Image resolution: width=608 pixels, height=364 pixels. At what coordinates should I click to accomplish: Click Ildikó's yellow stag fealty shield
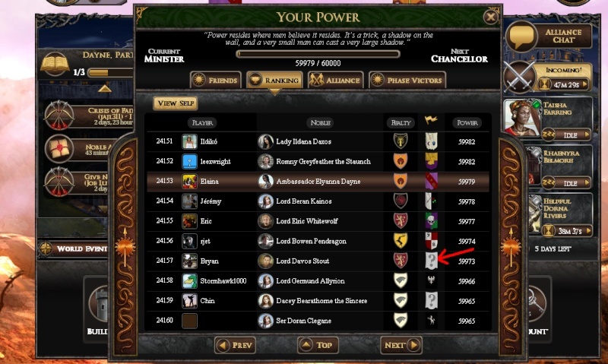401,141
